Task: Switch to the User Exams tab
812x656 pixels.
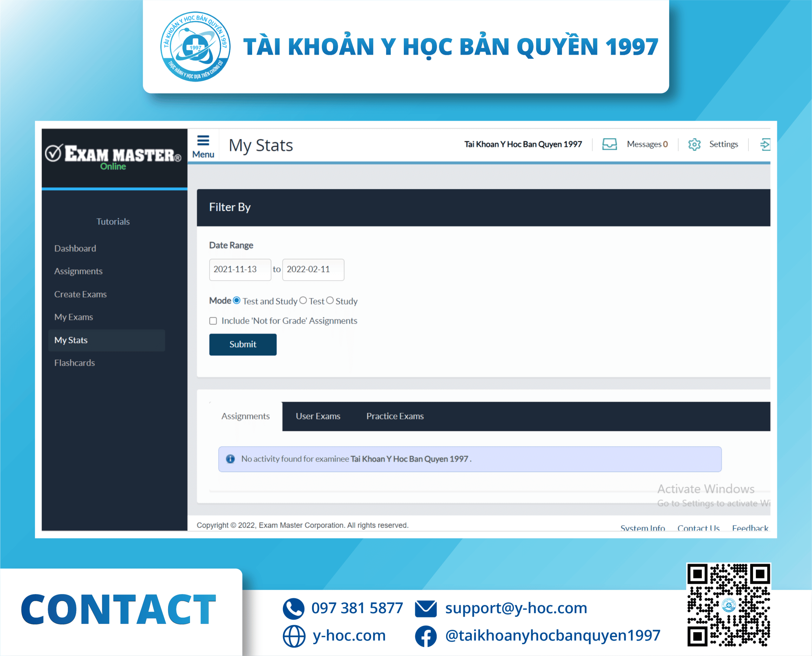Action: (318, 416)
